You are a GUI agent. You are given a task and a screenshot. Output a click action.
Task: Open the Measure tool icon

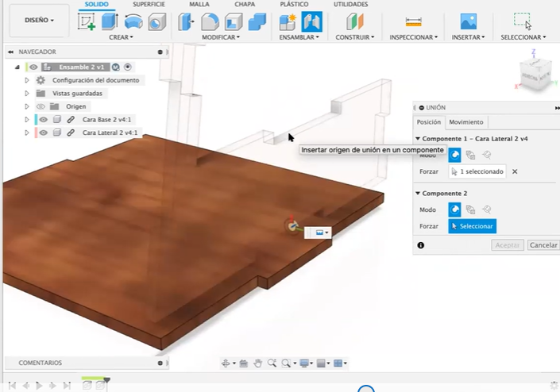point(414,21)
